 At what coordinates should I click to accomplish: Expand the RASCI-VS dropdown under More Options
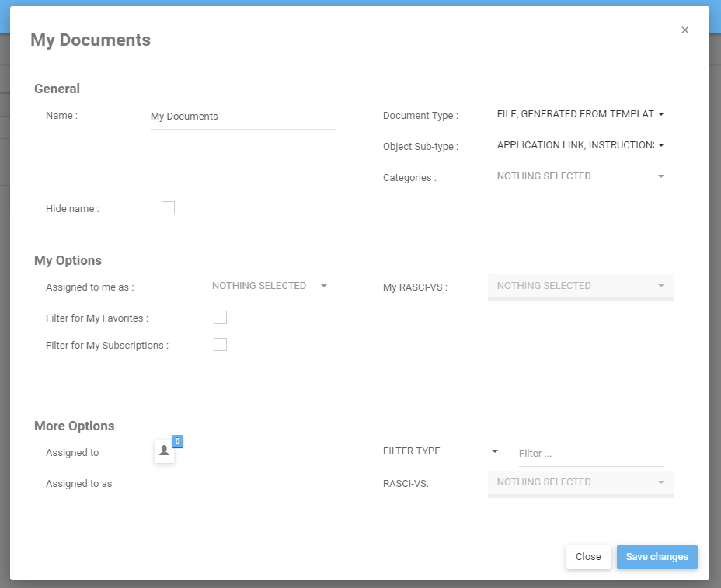[580, 482]
